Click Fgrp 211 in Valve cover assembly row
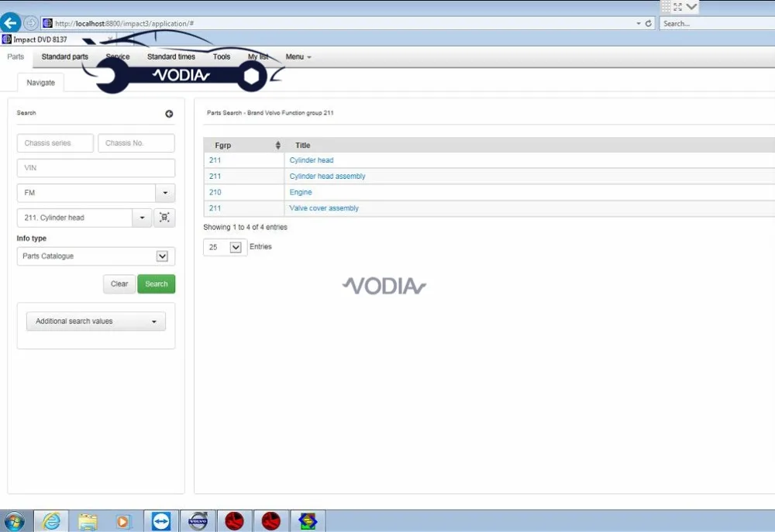Viewport: 775px width, 532px height. point(215,208)
